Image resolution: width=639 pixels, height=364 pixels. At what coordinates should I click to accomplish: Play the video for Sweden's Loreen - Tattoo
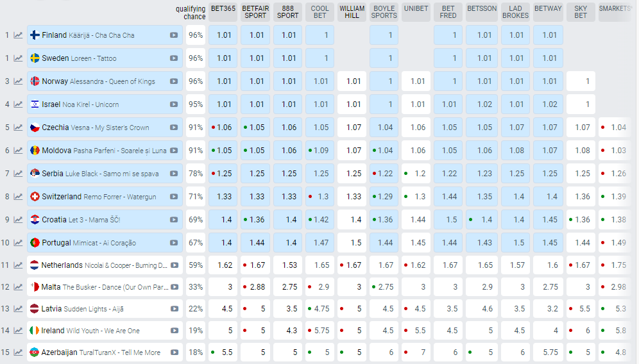(x=174, y=58)
